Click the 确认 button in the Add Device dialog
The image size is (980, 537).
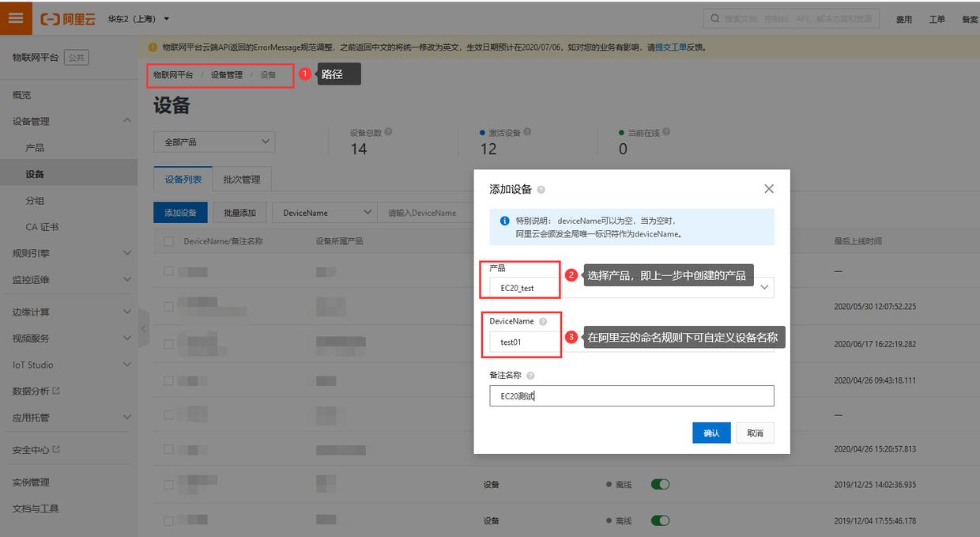710,433
